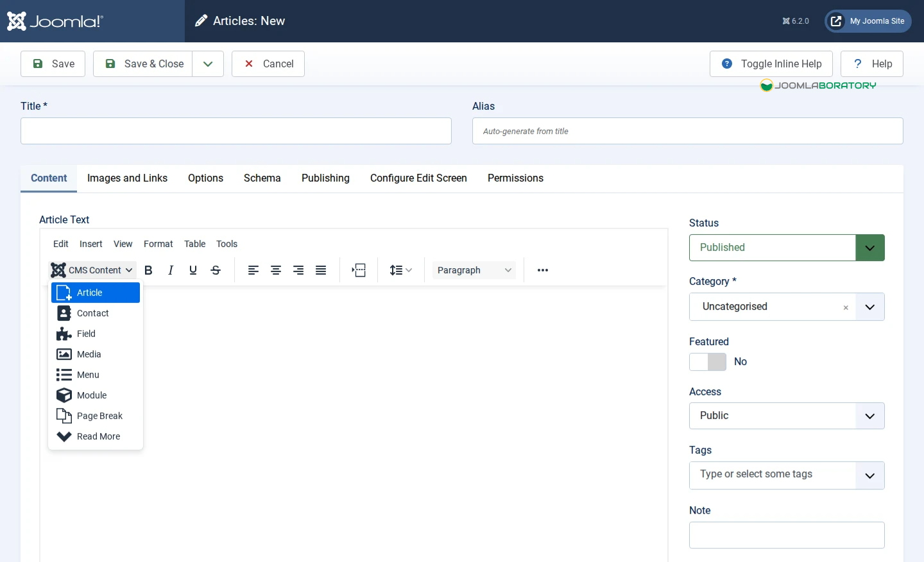Screen dimensions: 924x562
Task: Apply strikethrough formatting
Action: pyautogui.click(x=216, y=270)
